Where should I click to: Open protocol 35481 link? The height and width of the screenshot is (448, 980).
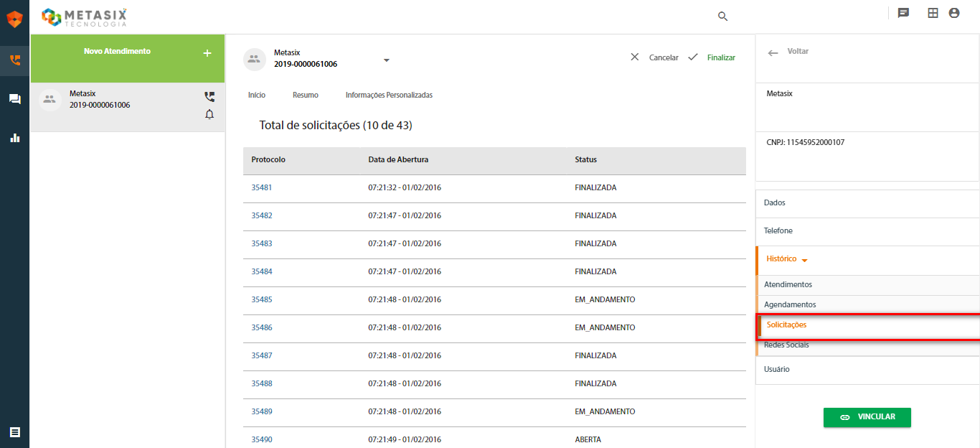click(262, 187)
